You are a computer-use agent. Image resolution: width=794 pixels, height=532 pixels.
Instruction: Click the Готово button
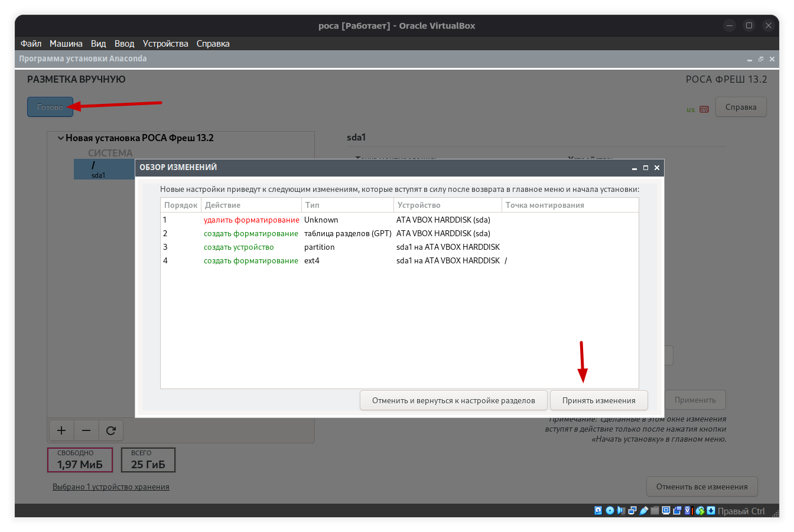tap(50, 107)
